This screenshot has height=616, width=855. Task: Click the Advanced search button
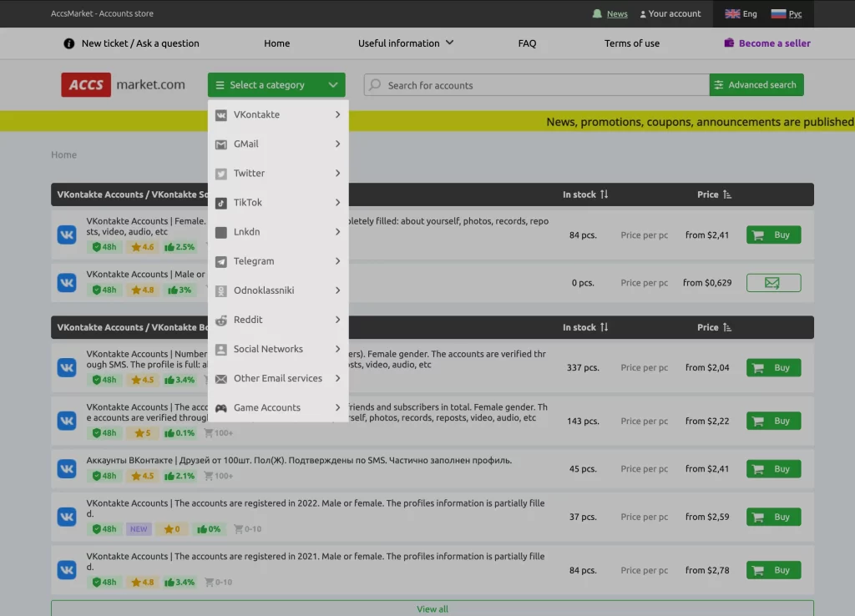click(x=756, y=85)
